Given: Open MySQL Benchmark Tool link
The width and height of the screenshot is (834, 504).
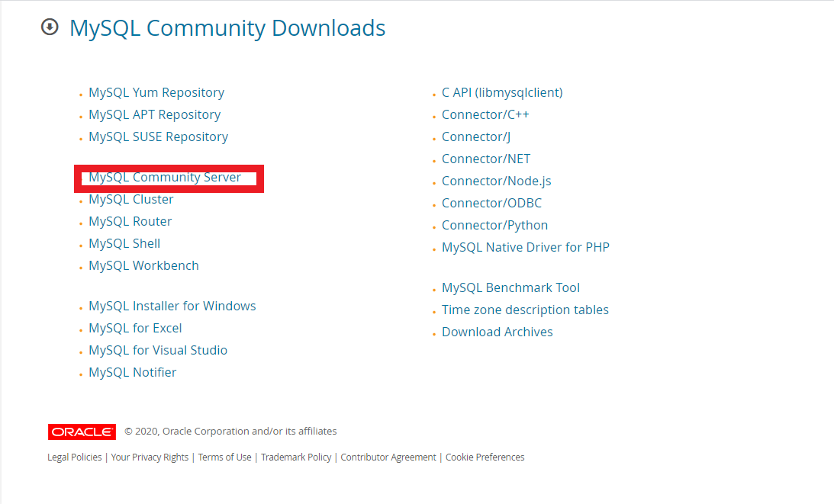Looking at the screenshot, I should (x=510, y=288).
